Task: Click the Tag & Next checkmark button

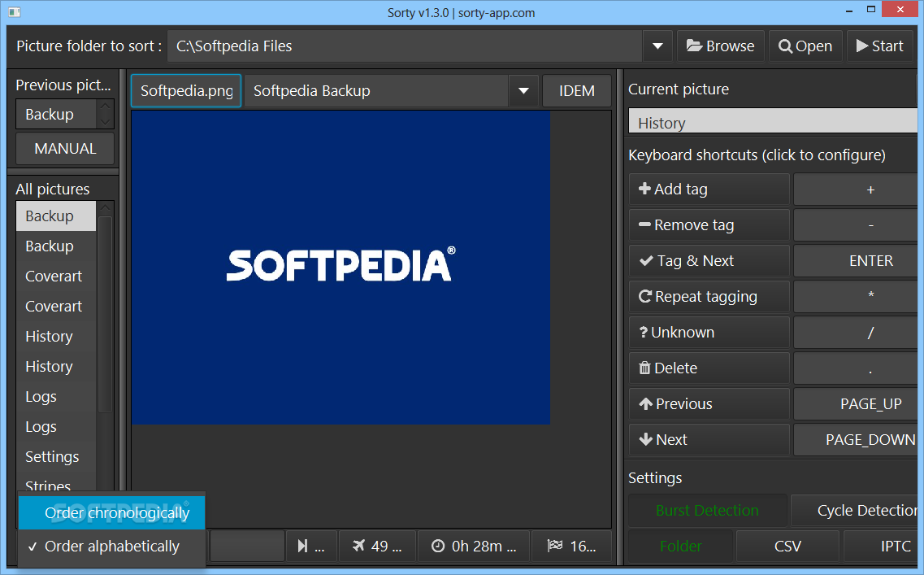Action: tap(709, 261)
